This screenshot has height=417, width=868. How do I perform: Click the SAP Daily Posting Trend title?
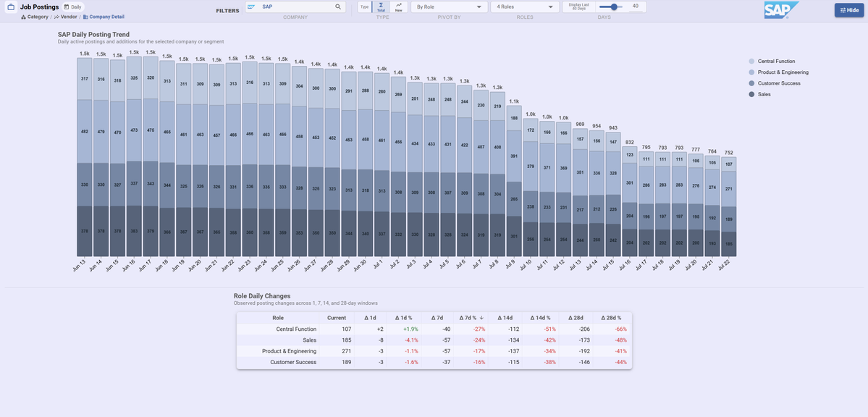pyautogui.click(x=93, y=34)
